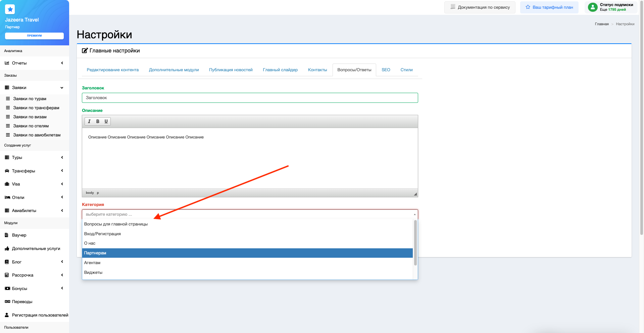Expand the Отчеты sidebar menu chevron
The image size is (644, 333).
62,63
